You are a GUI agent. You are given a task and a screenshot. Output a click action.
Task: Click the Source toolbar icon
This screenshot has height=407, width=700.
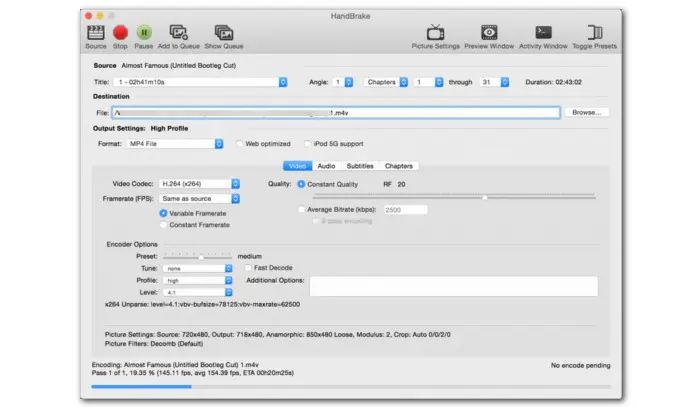pyautogui.click(x=95, y=34)
